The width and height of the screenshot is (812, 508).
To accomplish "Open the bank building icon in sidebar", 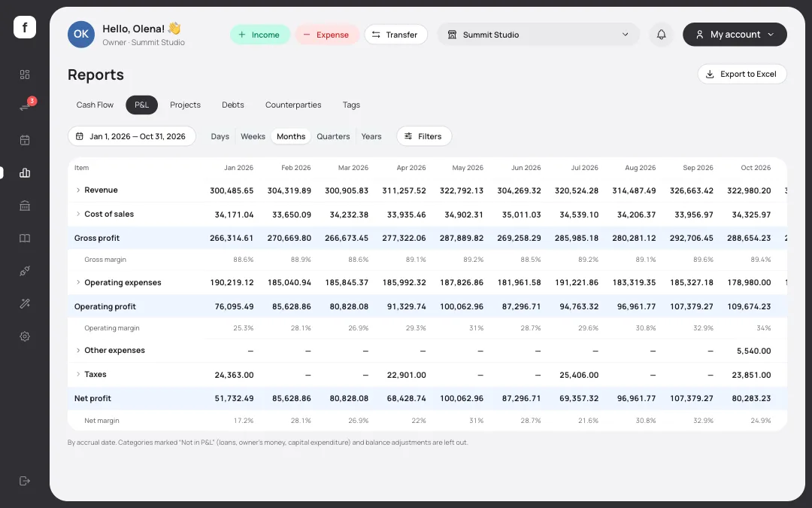I will click(25, 205).
